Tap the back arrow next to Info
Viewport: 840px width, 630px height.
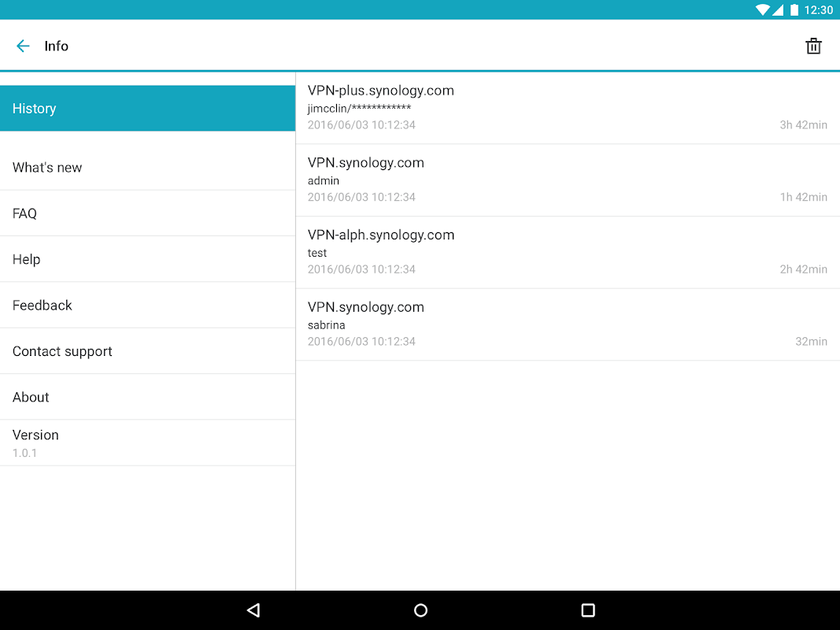click(x=23, y=46)
